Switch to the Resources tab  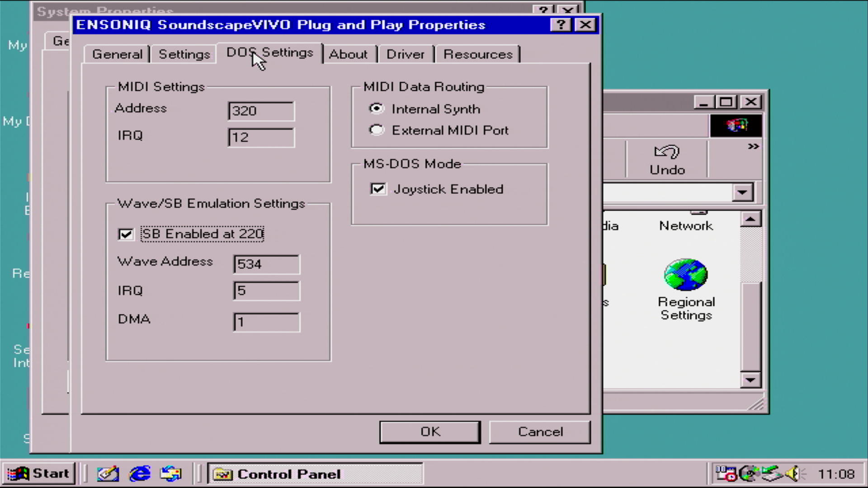477,54
